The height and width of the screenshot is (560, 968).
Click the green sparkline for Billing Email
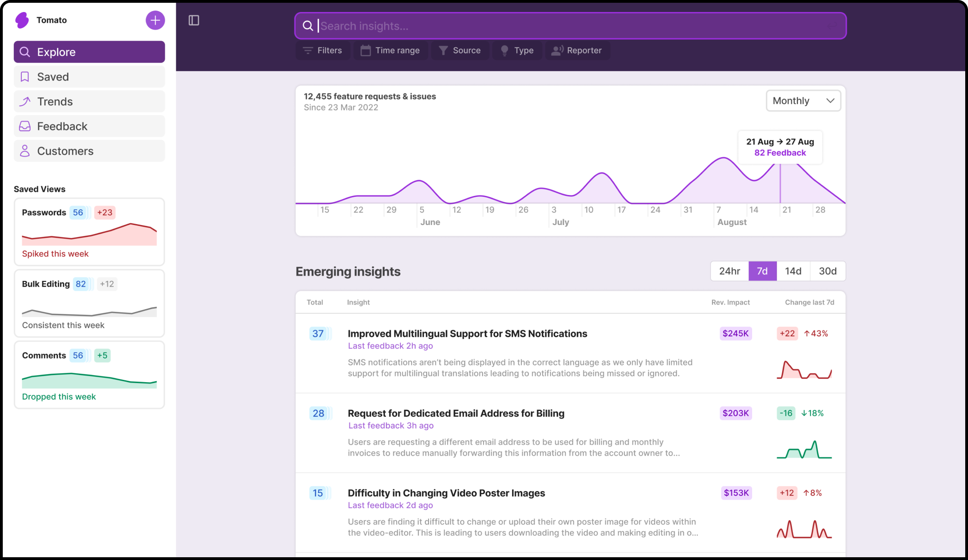804,450
